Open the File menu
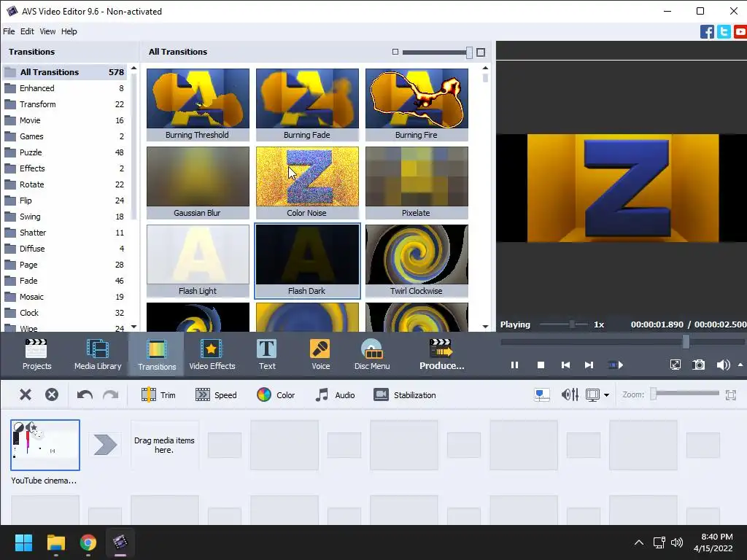 click(x=9, y=31)
